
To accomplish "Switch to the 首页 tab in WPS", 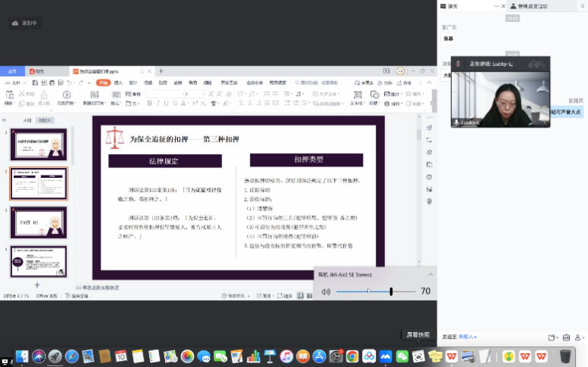I will pos(13,71).
